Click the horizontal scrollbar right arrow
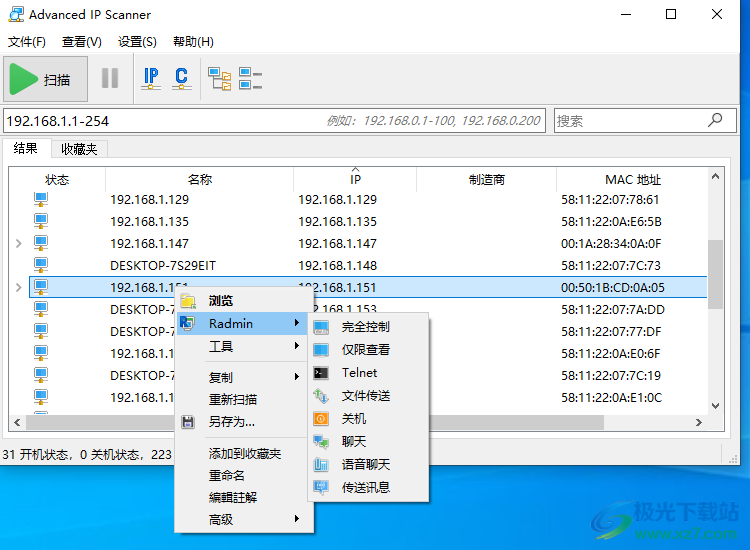Screen dimensions: 750x550 pyautogui.click(x=698, y=422)
